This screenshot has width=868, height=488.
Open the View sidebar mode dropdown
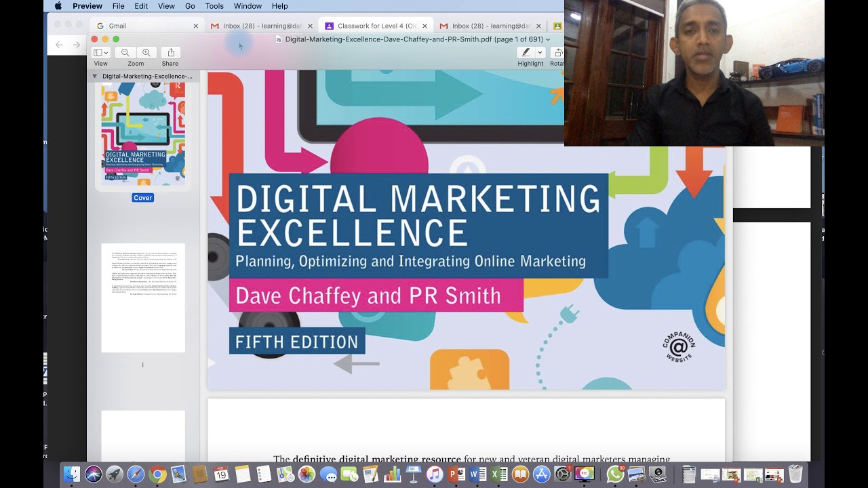click(x=100, y=52)
